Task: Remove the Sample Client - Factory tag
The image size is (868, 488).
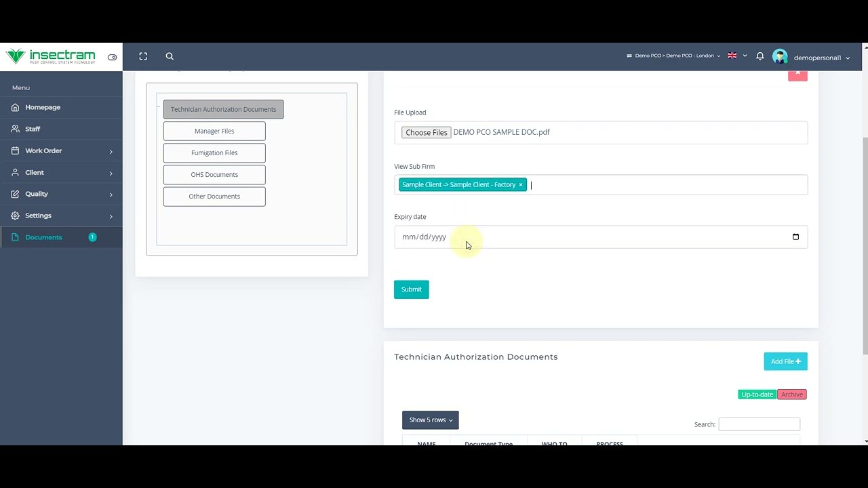Action: [x=521, y=184]
